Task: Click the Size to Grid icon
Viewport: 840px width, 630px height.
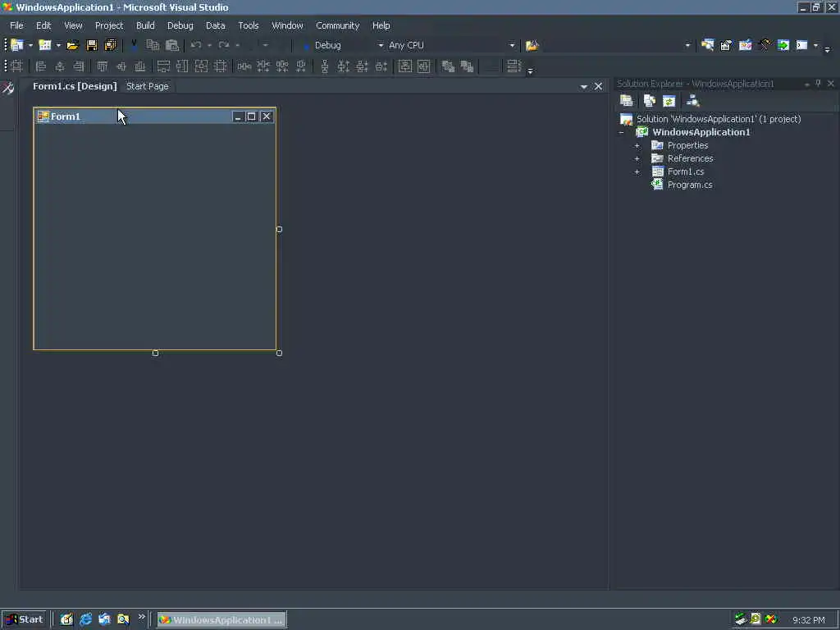Action: (220, 66)
